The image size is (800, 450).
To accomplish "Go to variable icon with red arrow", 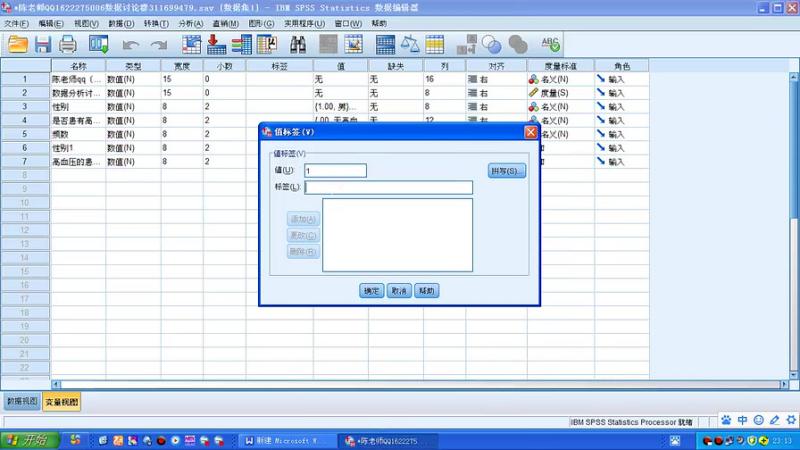I will [x=216, y=45].
